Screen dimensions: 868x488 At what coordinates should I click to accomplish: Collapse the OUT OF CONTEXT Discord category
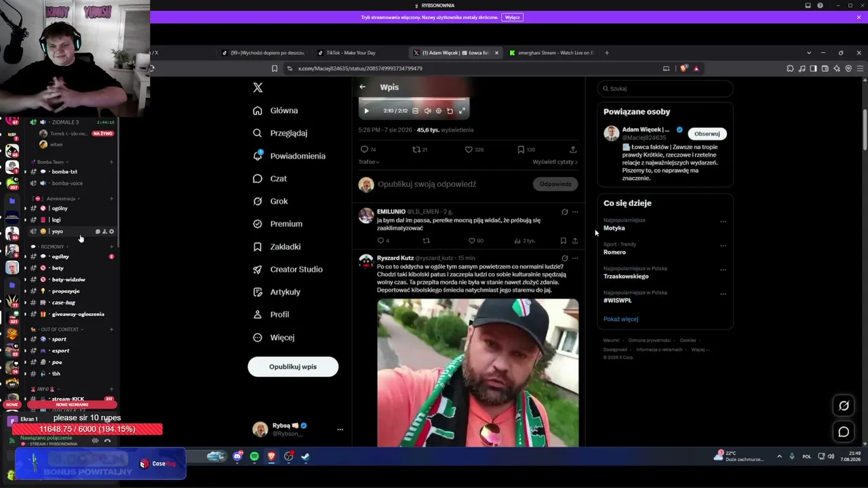click(x=60, y=329)
